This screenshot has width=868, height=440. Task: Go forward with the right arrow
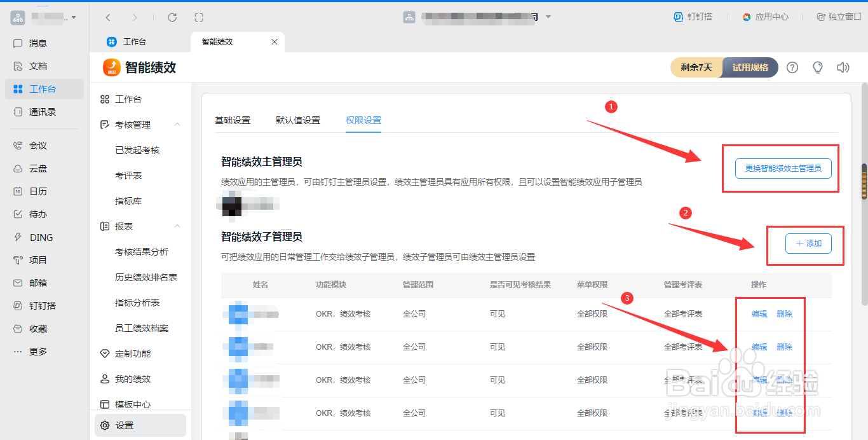pyautogui.click(x=134, y=17)
